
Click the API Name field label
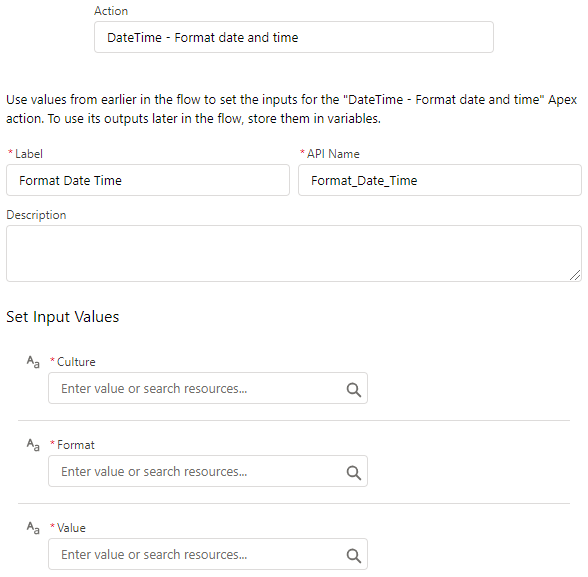[333, 154]
